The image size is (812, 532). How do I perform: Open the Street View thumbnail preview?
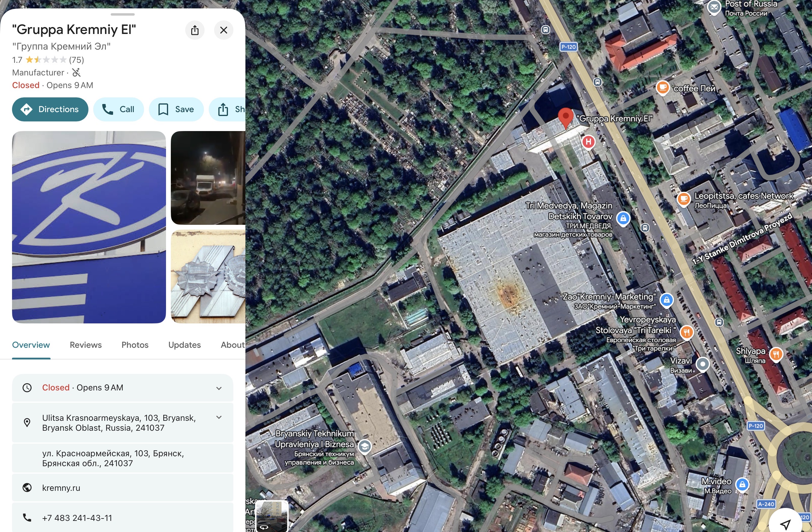click(272, 516)
